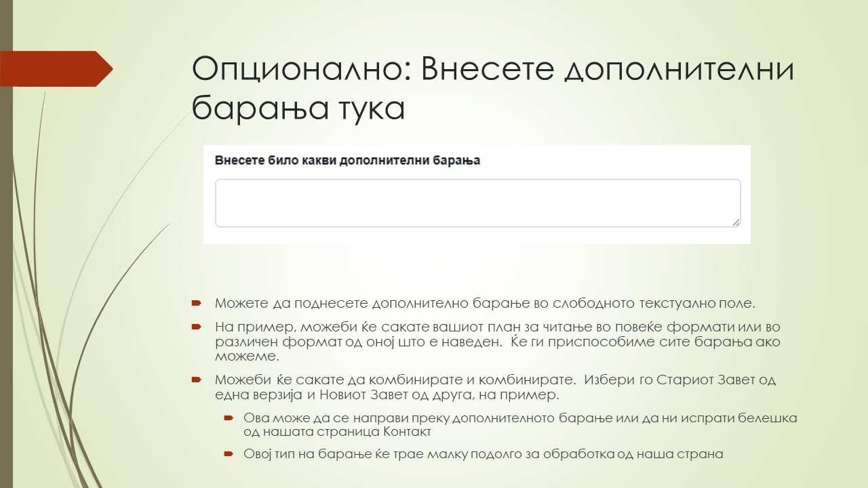The height and width of the screenshot is (488, 868).
Task: Click the bullet arrow beside 'На пример'
Action: (197, 327)
